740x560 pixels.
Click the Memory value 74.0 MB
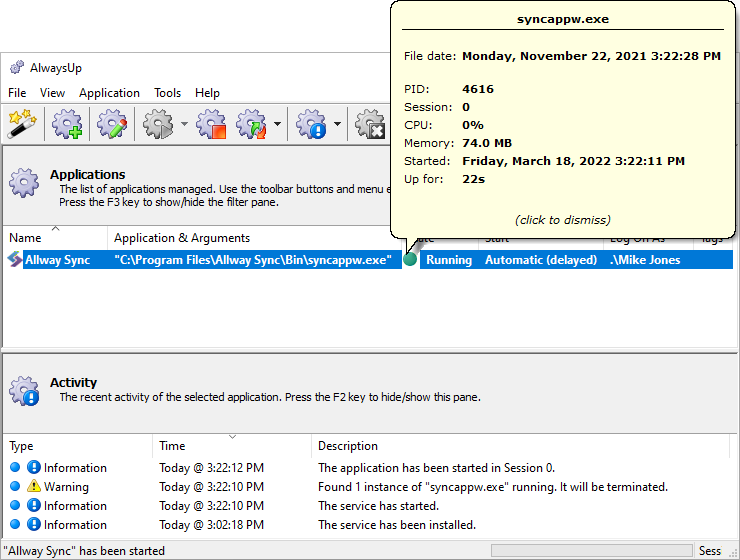pyautogui.click(x=487, y=143)
